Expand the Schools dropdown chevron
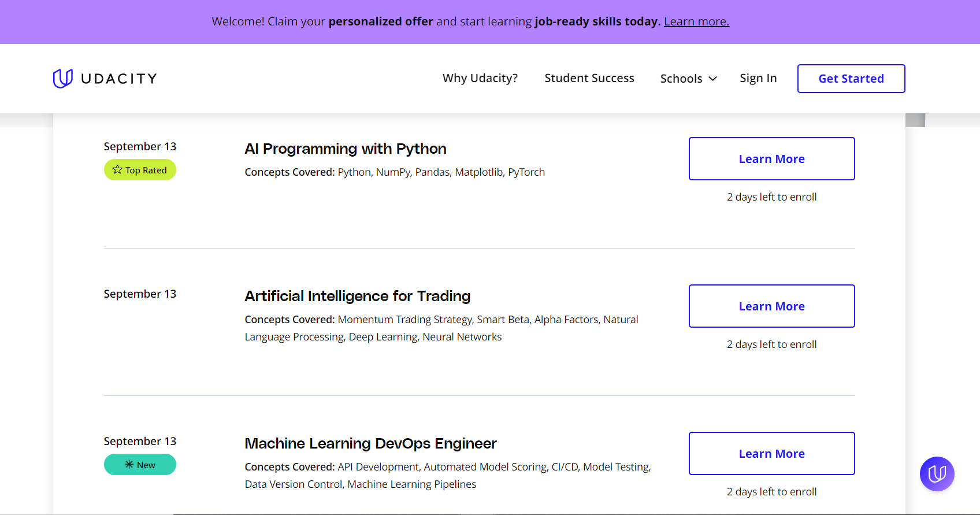980x515 pixels. (713, 79)
